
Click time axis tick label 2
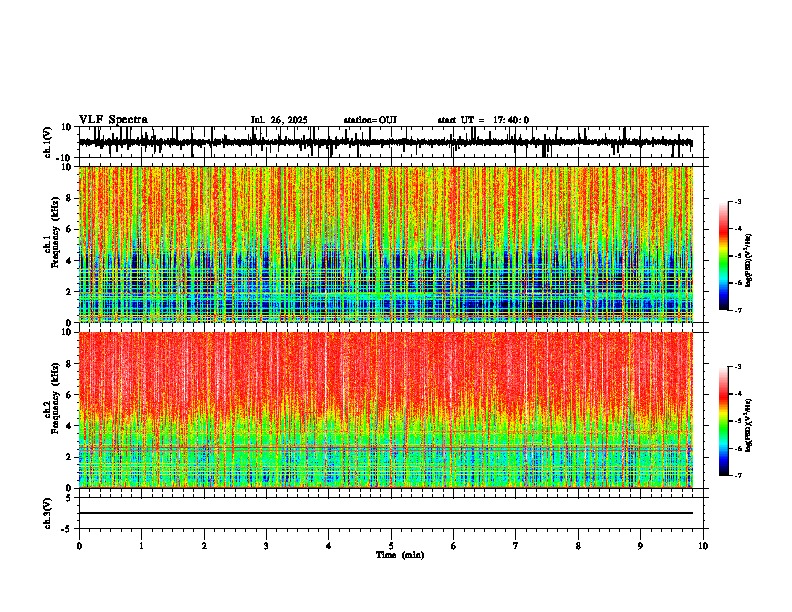click(x=204, y=546)
